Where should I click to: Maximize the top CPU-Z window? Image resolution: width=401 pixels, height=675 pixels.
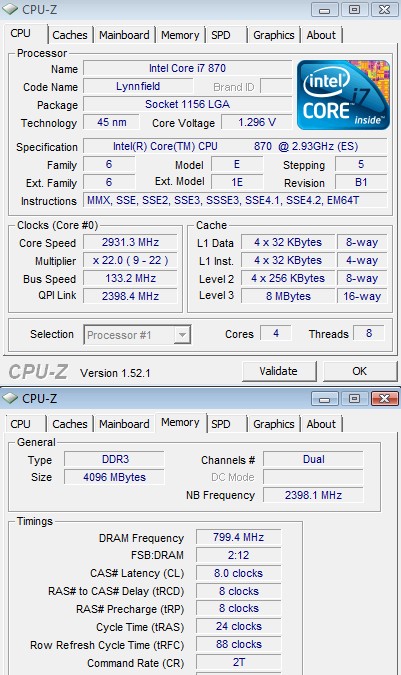[x=354, y=10]
